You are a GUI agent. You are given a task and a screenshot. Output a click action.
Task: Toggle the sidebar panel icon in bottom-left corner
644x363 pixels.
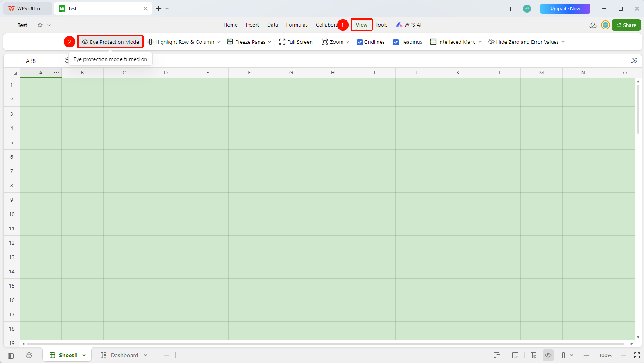11,356
